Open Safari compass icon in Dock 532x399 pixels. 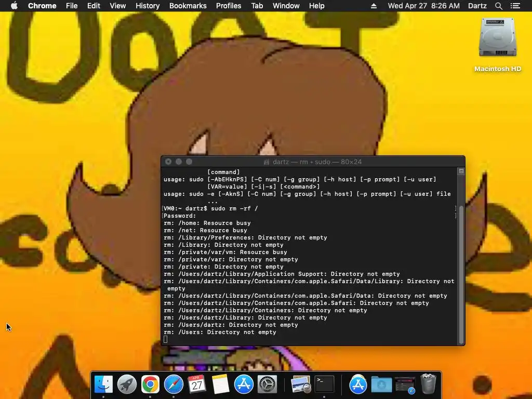[x=174, y=384]
